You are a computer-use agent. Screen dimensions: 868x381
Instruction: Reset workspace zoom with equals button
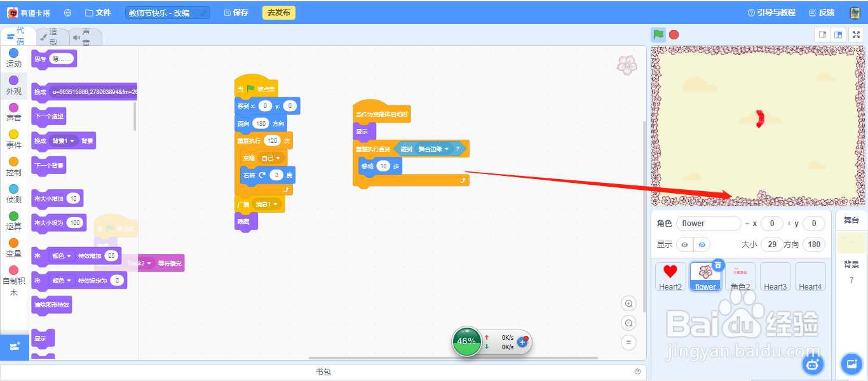(x=629, y=343)
